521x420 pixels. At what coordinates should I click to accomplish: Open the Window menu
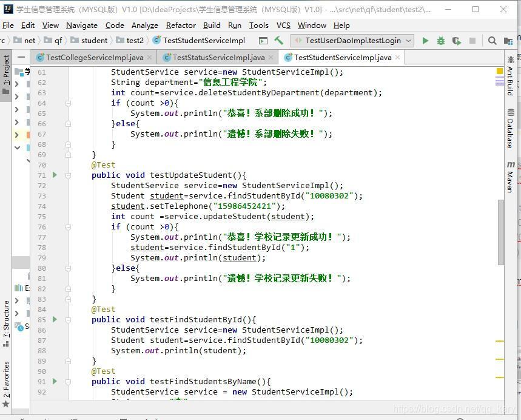pos(312,25)
